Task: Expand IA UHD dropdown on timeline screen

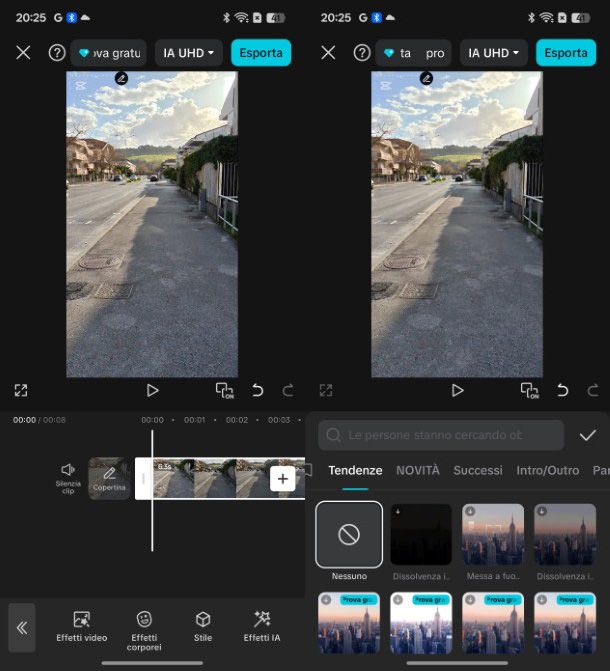Action: coord(188,53)
